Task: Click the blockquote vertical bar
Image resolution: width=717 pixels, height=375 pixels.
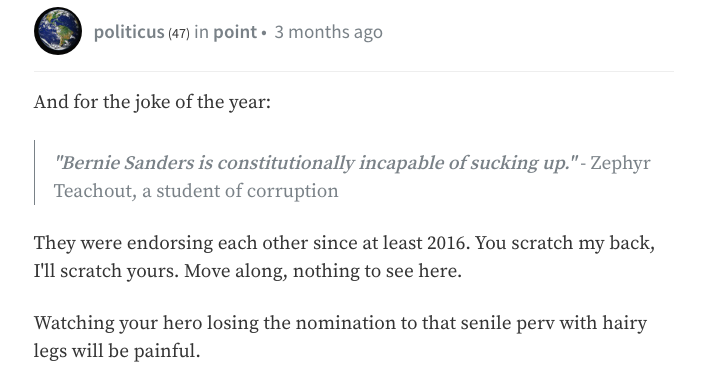Action: pyautogui.click(x=35, y=172)
